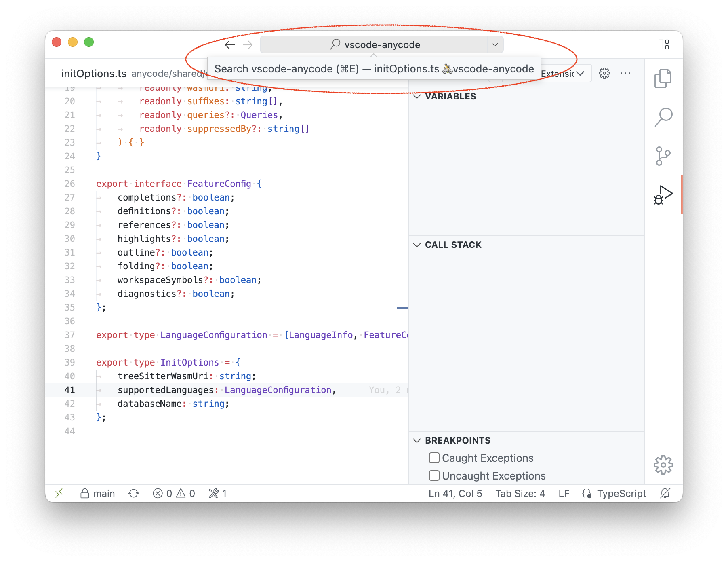This screenshot has height=562, width=728.
Task: Click the sync changes icon in status bar
Action: [134, 493]
